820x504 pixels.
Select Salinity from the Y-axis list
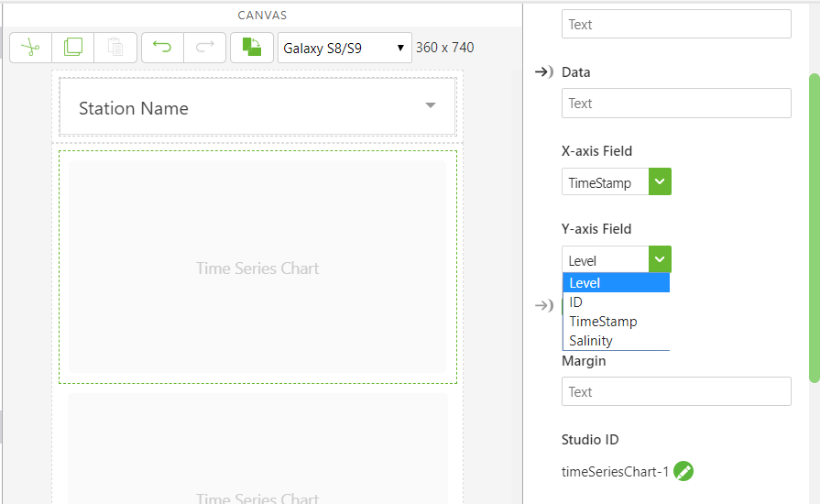(591, 341)
